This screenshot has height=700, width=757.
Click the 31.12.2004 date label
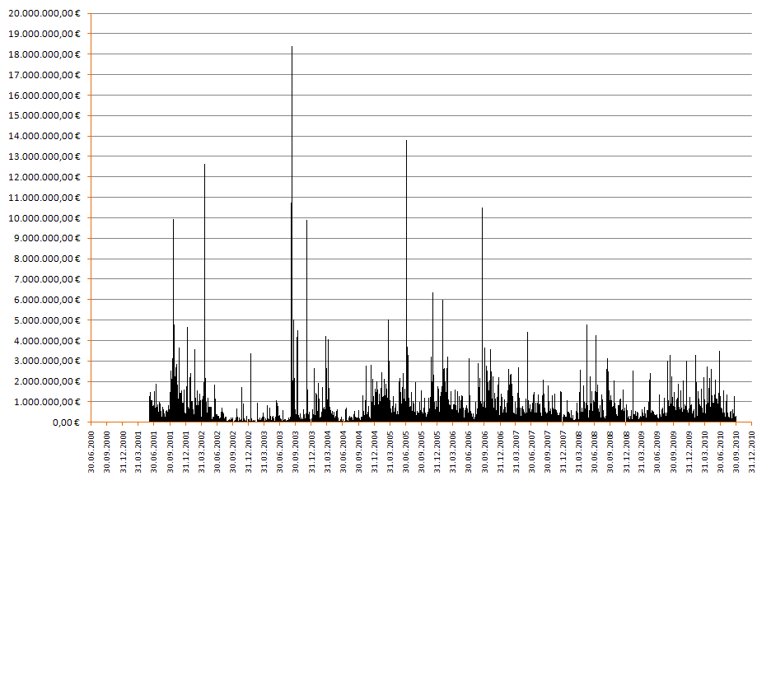(x=375, y=452)
